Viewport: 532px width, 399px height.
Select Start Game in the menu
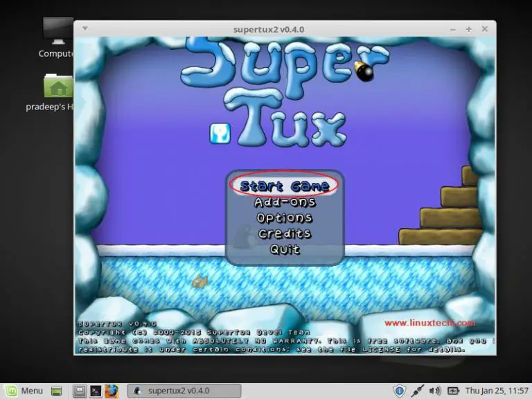tap(284, 186)
